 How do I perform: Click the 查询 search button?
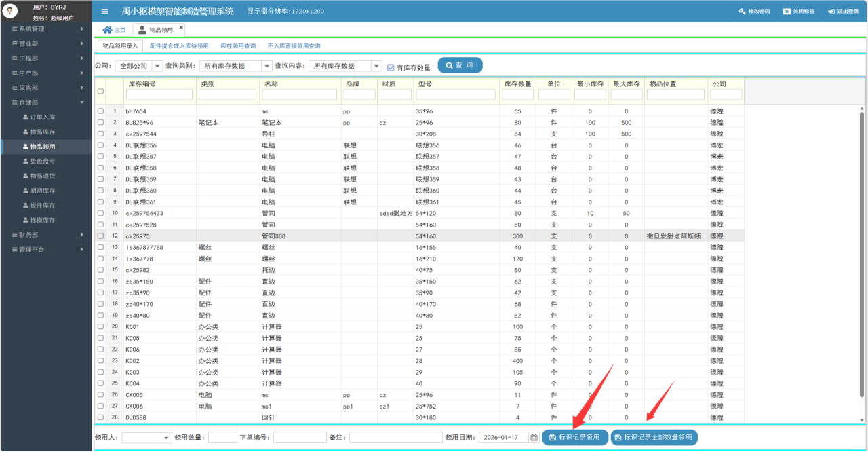[460, 65]
